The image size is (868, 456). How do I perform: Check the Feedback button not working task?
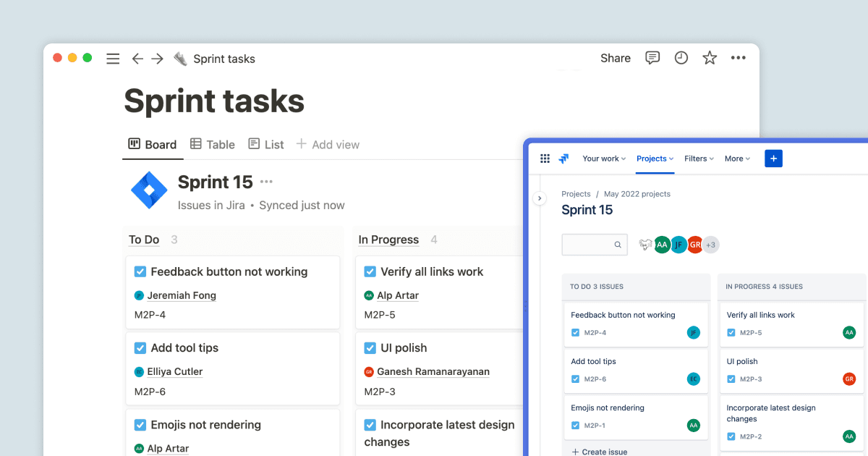tap(139, 271)
